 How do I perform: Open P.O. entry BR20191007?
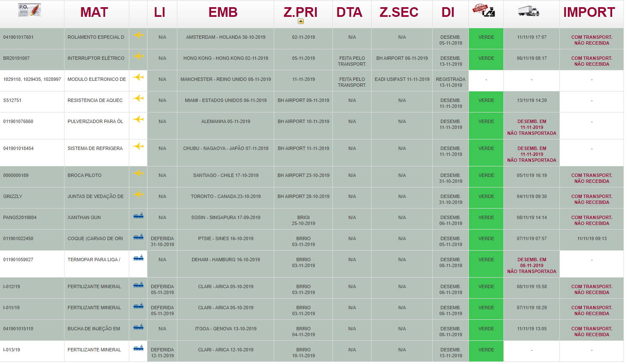click(x=16, y=58)
